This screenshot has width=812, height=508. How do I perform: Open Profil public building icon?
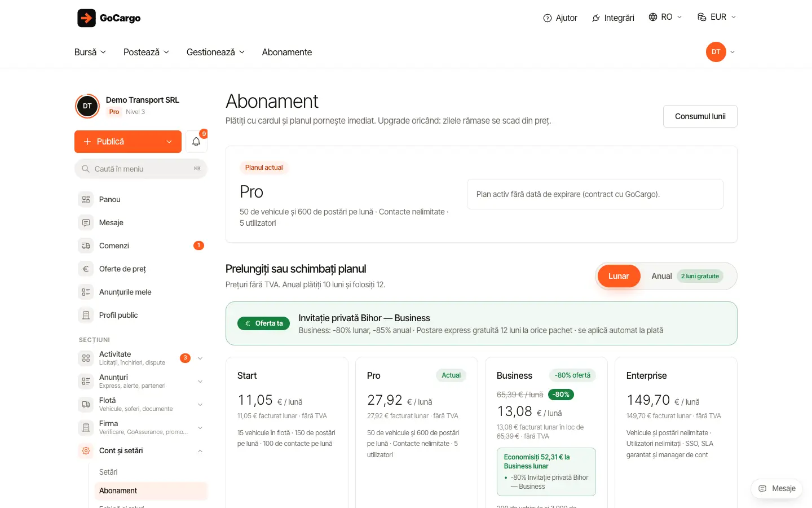(x=86, y=315)
